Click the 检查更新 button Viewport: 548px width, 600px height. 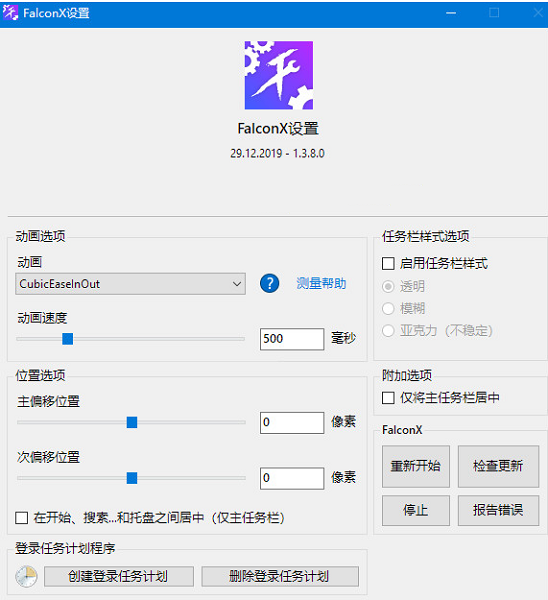coord(498,466)
